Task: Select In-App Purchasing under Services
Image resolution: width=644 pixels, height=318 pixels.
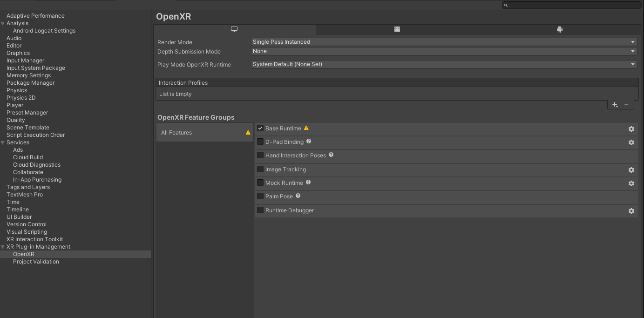Action: (x=37, y=180)
